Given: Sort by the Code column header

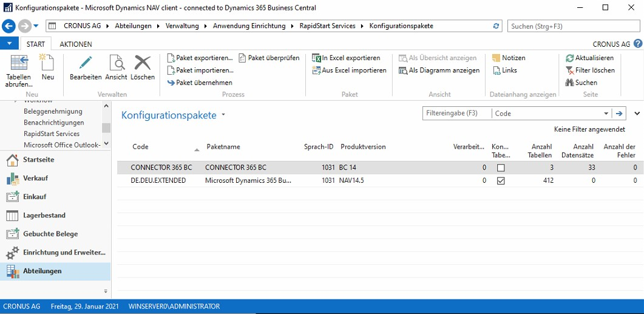Looking at the screenshot, I should coord(140,147).
